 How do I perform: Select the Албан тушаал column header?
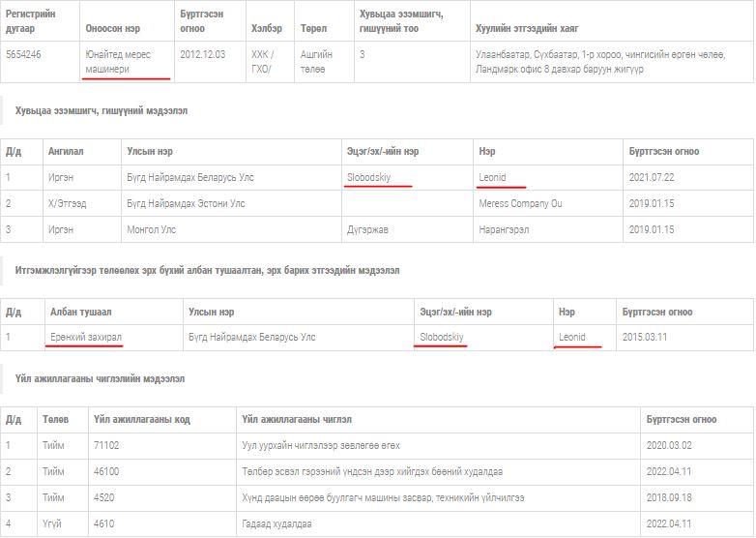click(x=80, y=313)
